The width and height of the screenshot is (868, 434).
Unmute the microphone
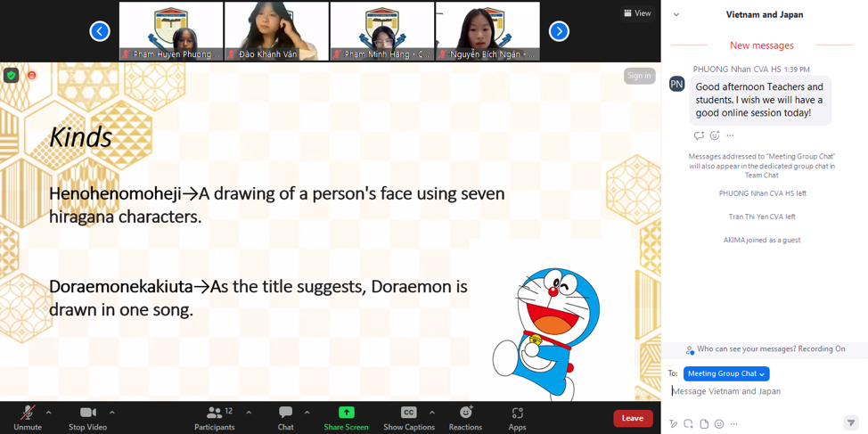pyautogui.click(x=27, y=418)
